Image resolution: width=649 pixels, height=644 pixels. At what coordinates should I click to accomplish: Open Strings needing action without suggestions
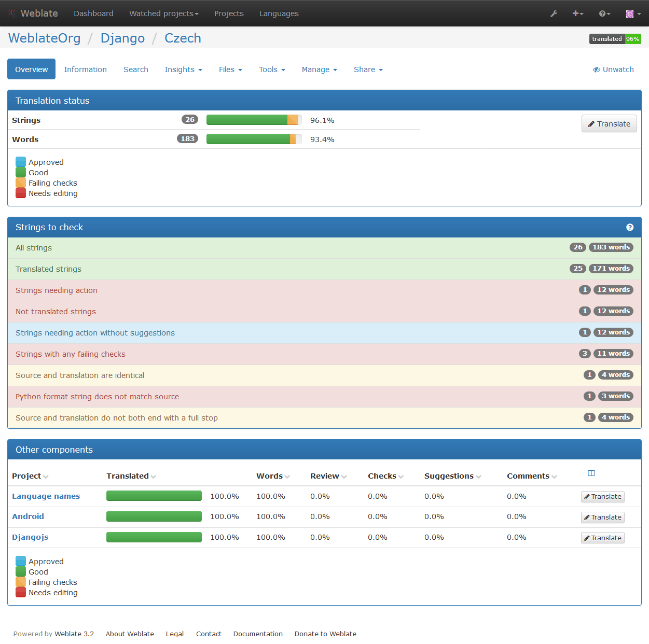pyautogui.click(x=324, y=333)
